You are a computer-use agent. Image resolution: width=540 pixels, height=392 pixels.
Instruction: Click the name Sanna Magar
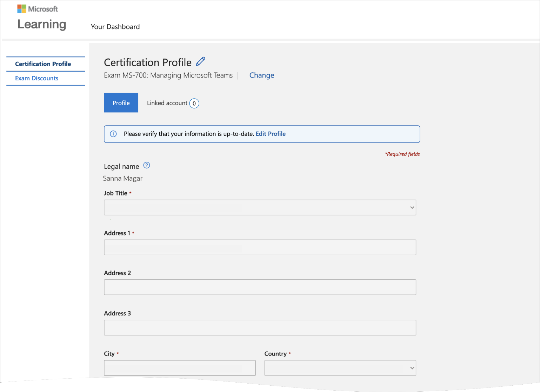(123, 178)
